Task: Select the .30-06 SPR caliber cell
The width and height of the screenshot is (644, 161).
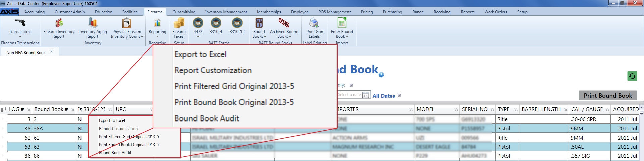Action: (589, 119)
